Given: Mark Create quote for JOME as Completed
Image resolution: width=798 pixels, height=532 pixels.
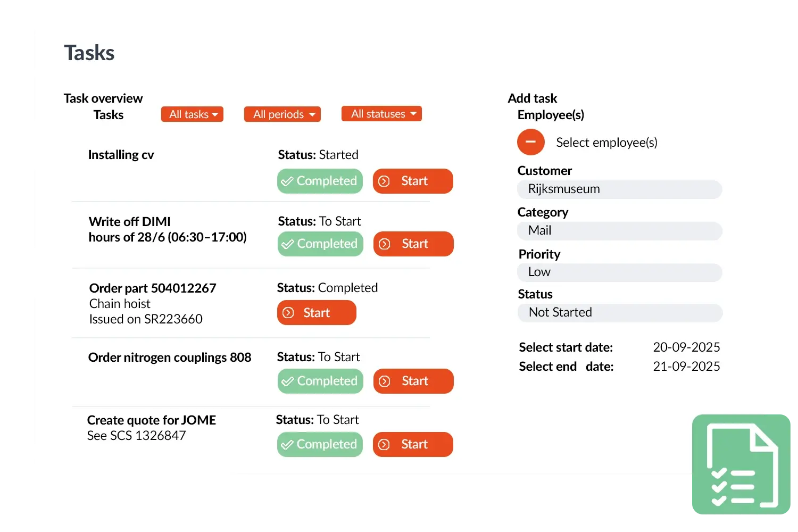Looking at the screenshot, I should (320, 445).
